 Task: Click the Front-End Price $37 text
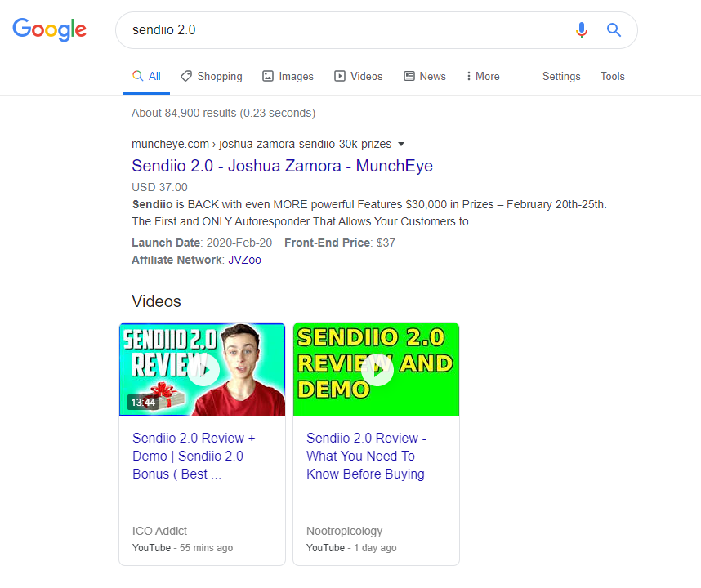coord(340,243)
